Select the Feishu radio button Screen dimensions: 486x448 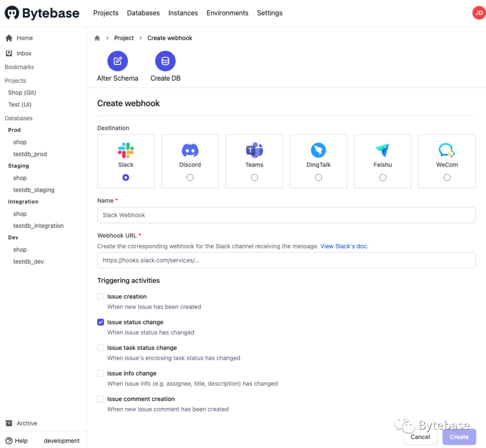point(382,177)
